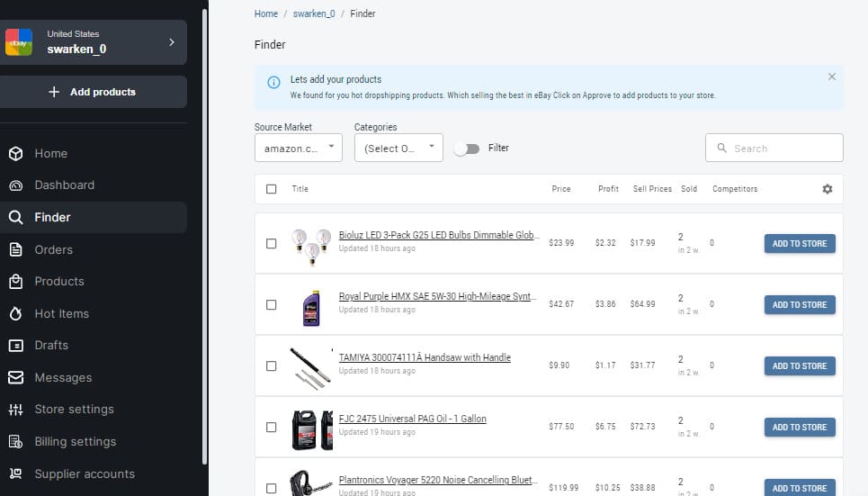The width and height of the screenshot is (868, 496).
Task: Click the eBay store logo icon
Action: pos(19,42)
